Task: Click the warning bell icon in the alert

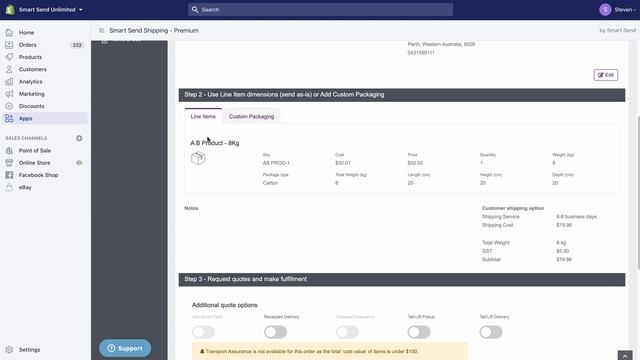Action: 202,351
